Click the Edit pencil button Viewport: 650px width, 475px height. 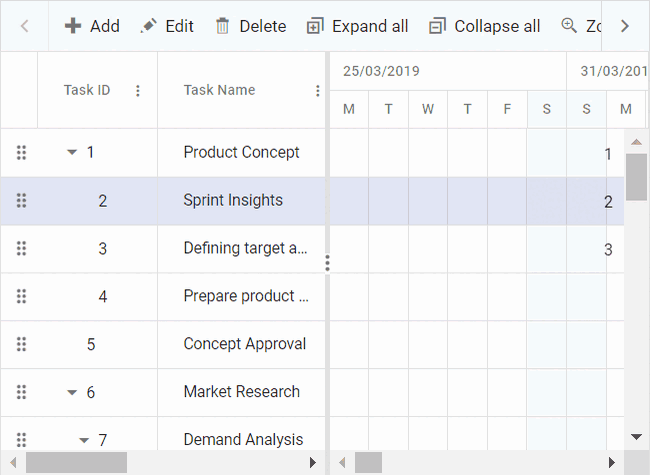click(167, 26)
